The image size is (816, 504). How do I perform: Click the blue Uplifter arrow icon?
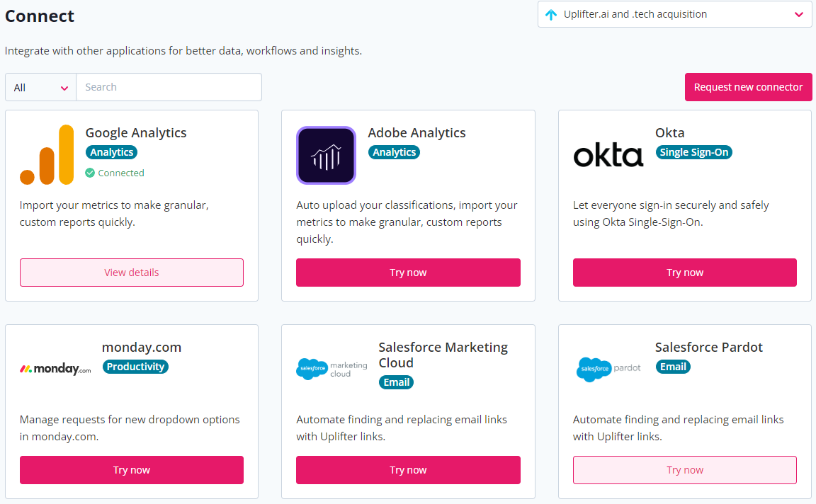pyautogui.click(x=551, y=15)
